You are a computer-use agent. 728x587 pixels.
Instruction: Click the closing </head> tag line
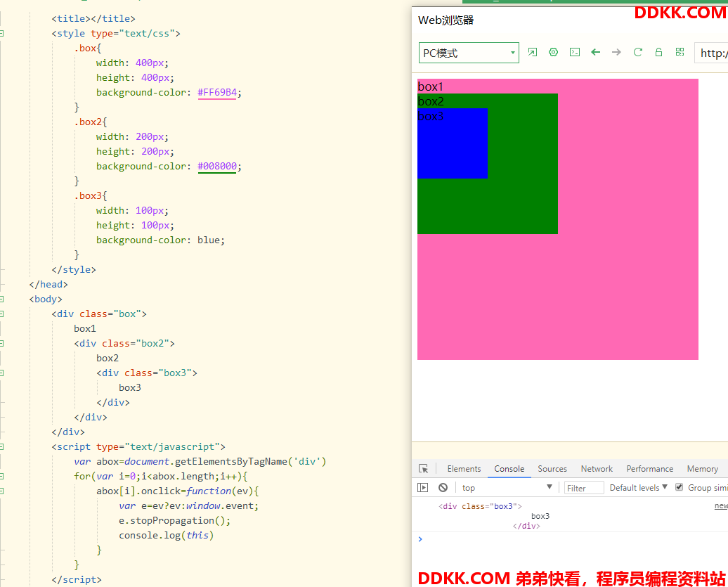(x=48, y=284)
